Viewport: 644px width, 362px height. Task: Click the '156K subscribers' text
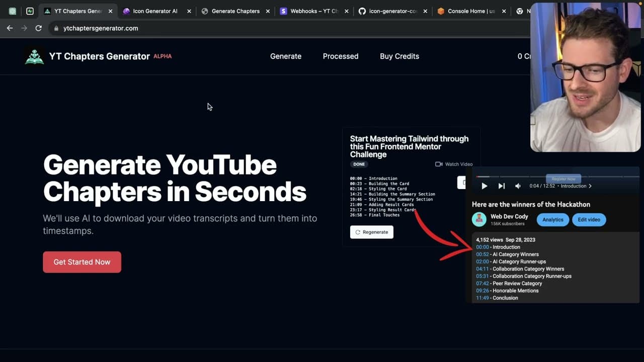click(x=507, y=224)
